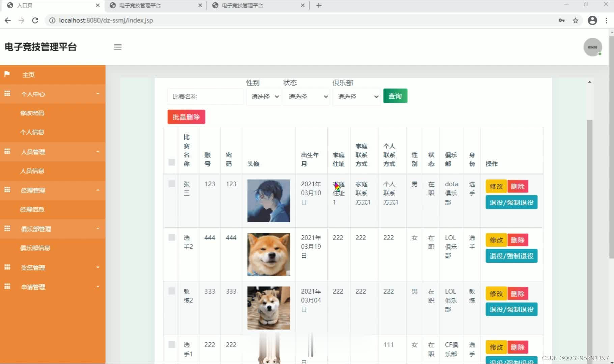Click 修改 for row 张三
614x364 pixels.
496,186
